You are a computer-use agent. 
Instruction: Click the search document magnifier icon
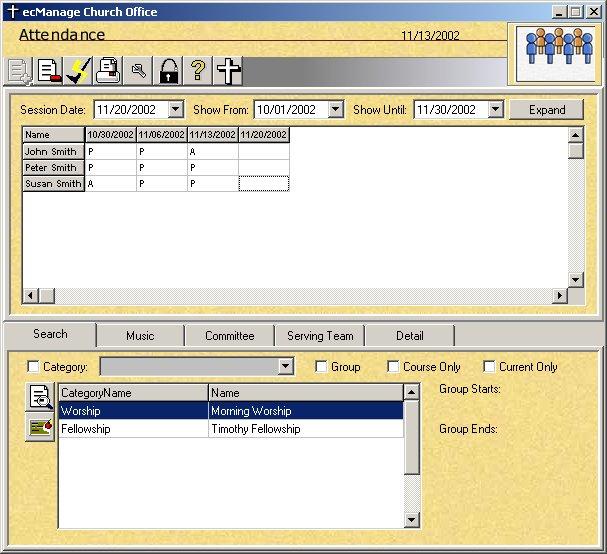coord(40,397)
